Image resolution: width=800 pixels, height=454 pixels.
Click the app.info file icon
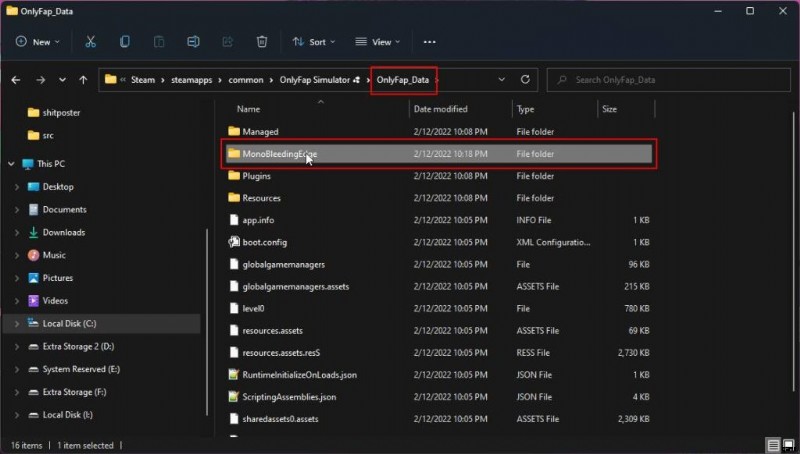(x=234, y=220)
